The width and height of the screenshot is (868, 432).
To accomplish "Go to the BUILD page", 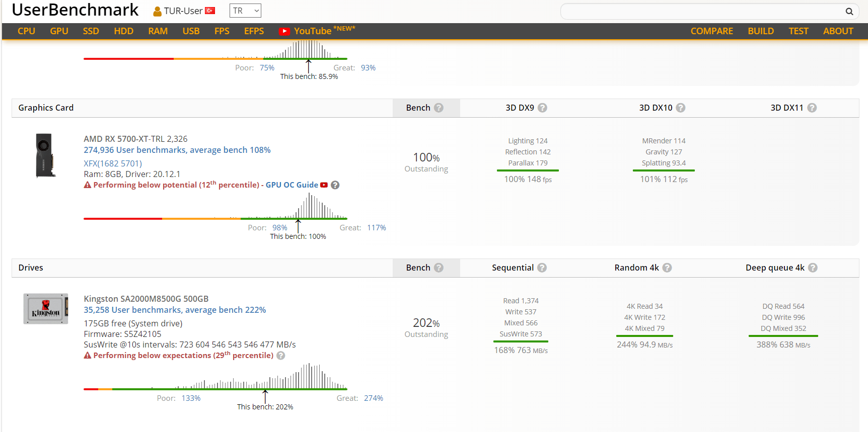I will [761, 31].
